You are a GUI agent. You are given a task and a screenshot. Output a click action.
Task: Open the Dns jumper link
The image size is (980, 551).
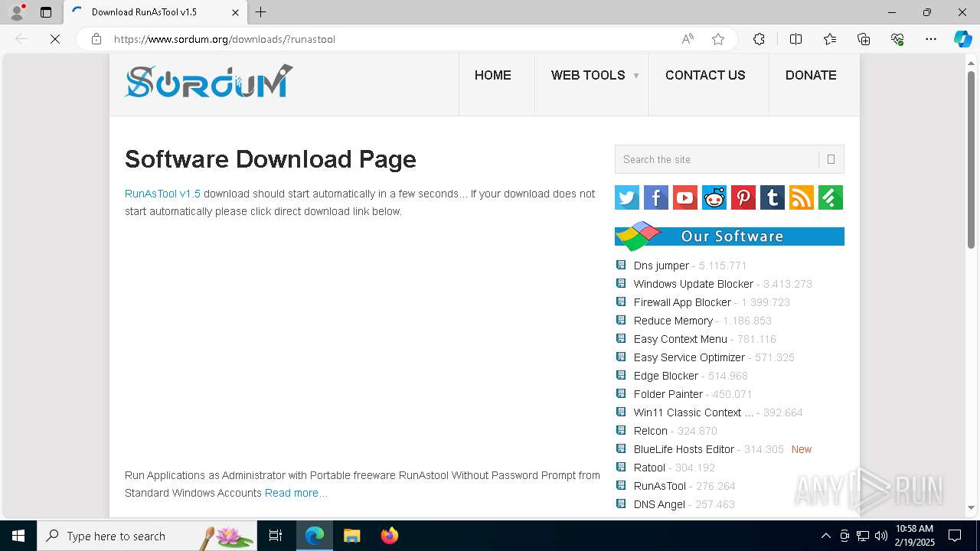pyautogui.click(x=661, y=266)
